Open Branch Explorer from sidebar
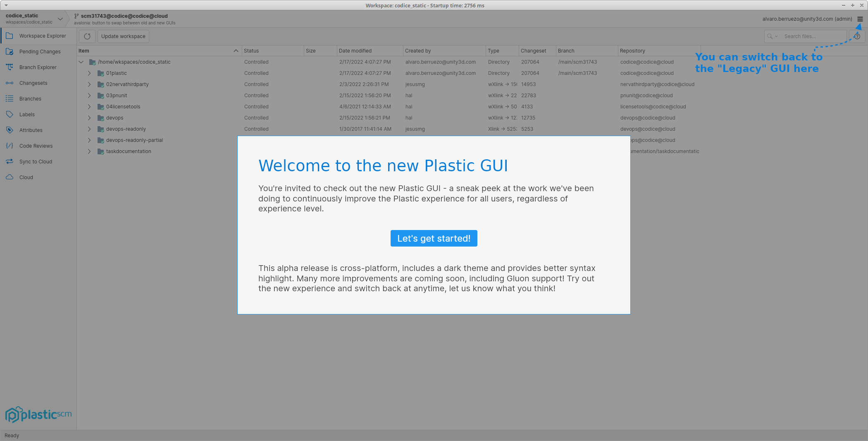The width and height of the screenshot is (868, 441). click(x=38, y=67)
